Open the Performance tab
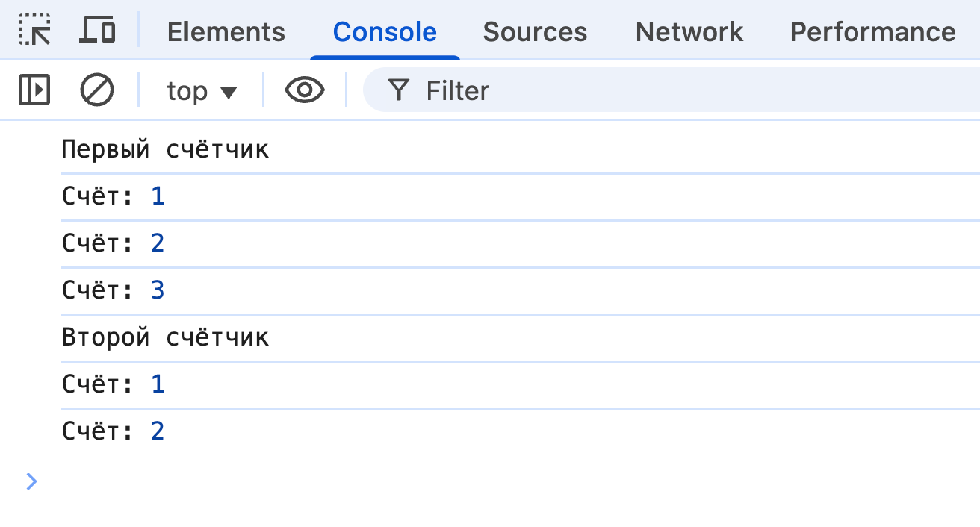Screen dimensions: 980x527 pyautogui.click(x=872, y=31)
